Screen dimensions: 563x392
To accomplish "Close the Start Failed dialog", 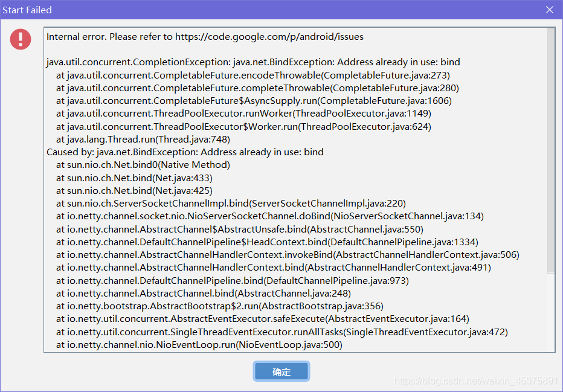I will click(549, 10).
